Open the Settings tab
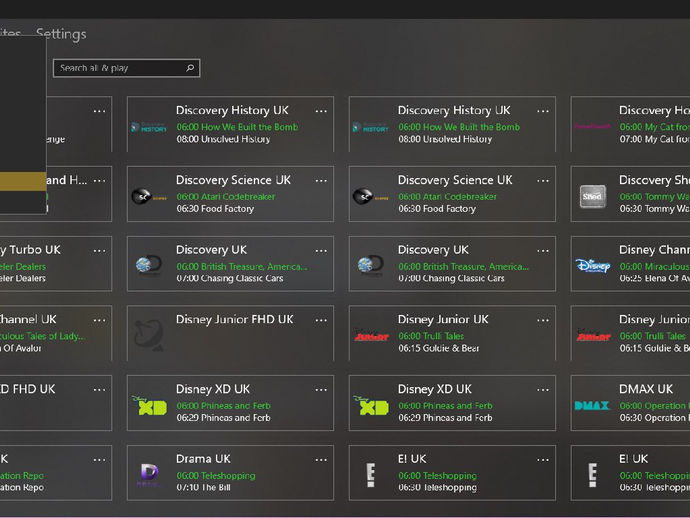Viewport: 690px width, 518px height. [x=61, y=34]
